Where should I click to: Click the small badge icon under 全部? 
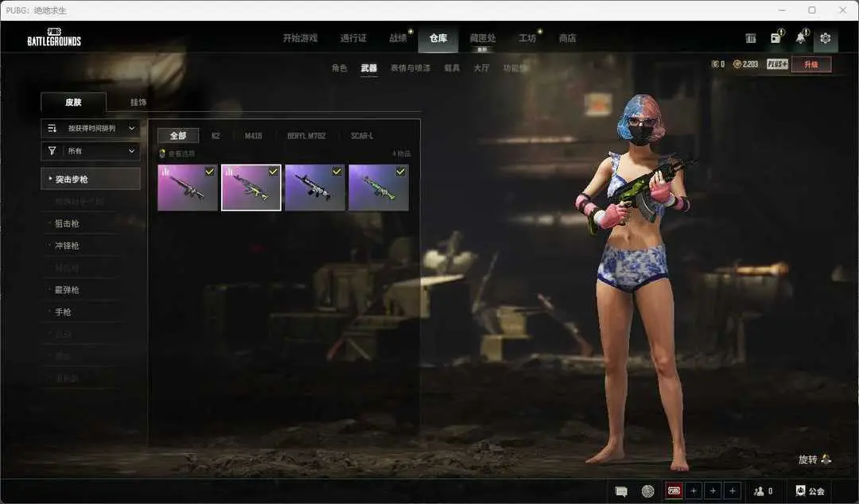point(162,153)
